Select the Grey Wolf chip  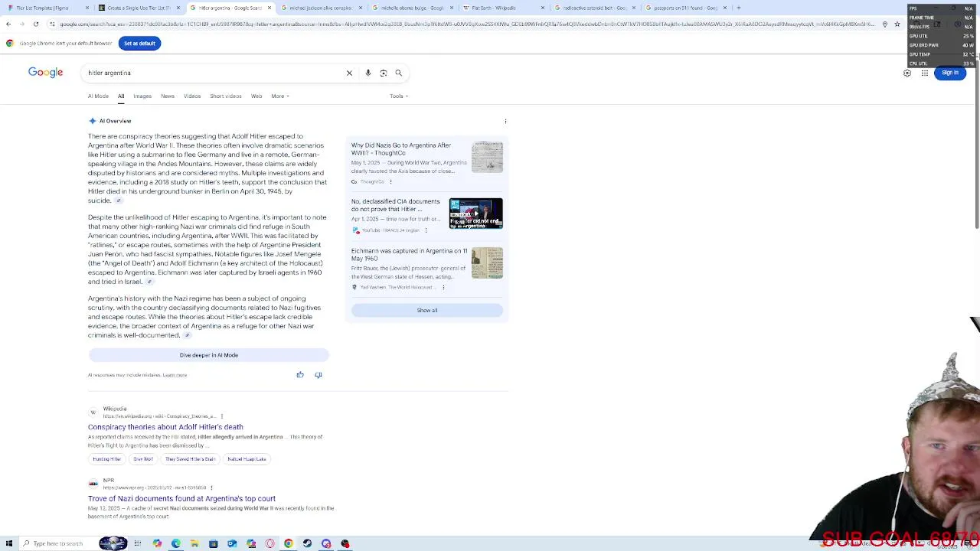coord(143,459)
